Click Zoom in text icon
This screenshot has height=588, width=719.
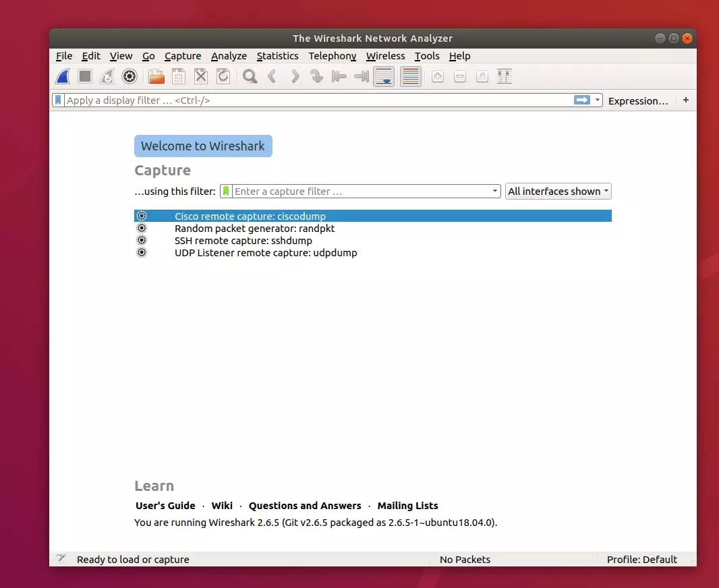[x=438, y=77]
